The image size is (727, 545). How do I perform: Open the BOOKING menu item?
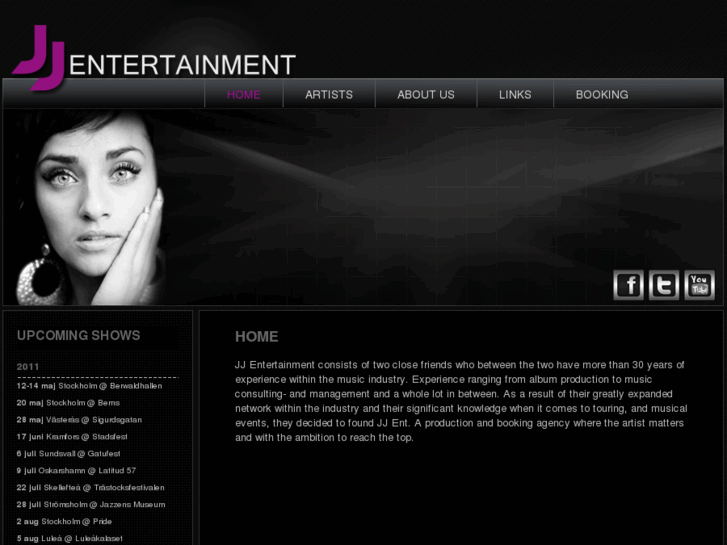click(x=602, y=94)
